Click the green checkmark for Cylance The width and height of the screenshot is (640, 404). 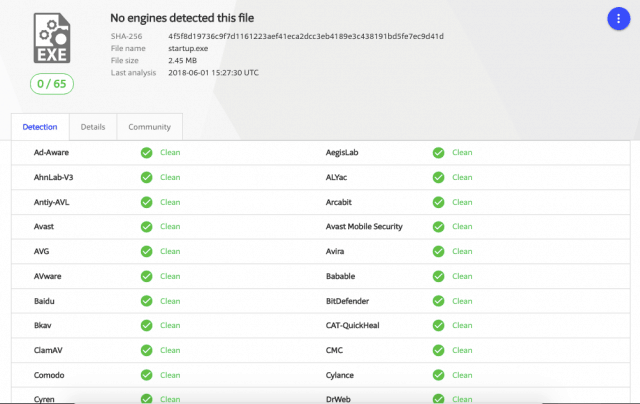[438, 375]
